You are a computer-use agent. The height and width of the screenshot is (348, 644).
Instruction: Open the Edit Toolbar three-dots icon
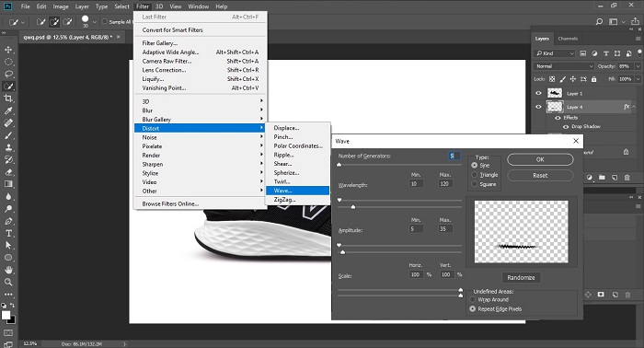tap(8, 295)
